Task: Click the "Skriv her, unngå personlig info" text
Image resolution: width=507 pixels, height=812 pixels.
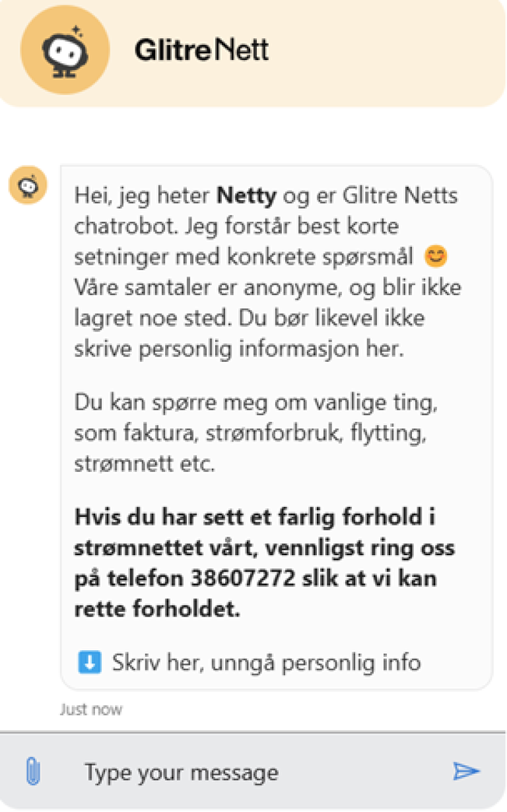Action: point(266,661)
